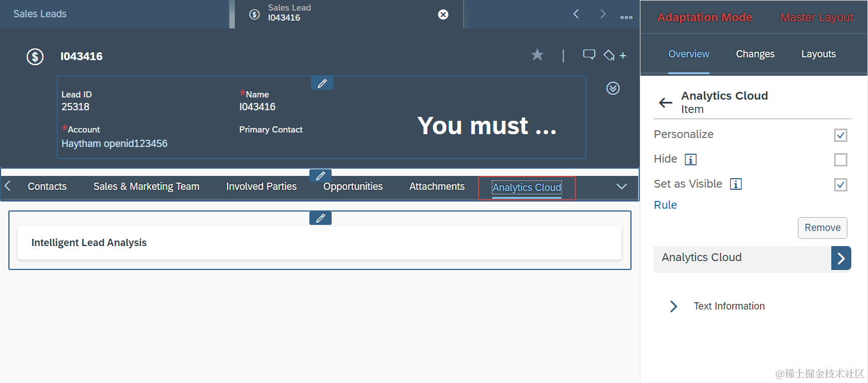Click the Remove button
This screenshot has width=868, height=383.
click(x=822, y=228)
